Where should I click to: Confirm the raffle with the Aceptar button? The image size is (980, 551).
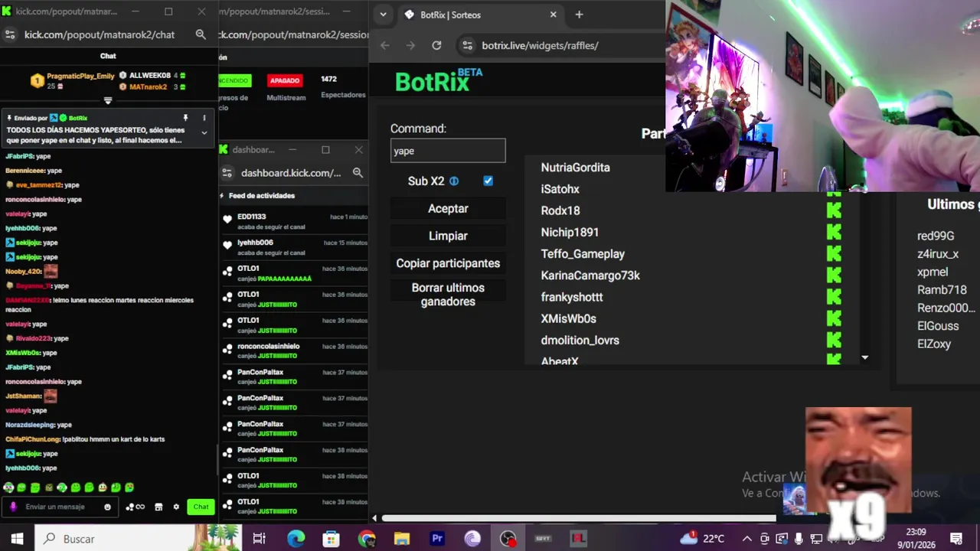tap(448, 208)
